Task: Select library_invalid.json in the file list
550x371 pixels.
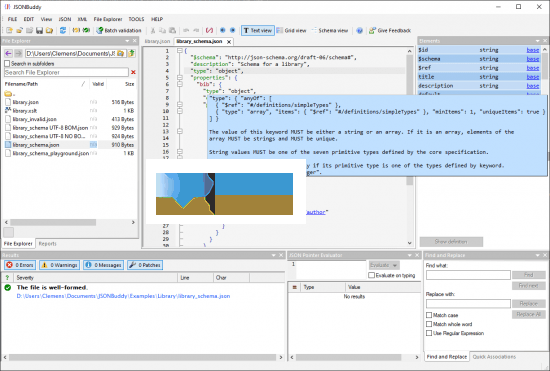Action: coord(34,119)
